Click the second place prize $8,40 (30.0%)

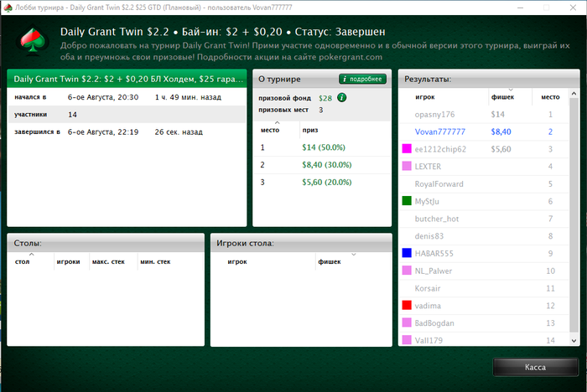[327, 164]
